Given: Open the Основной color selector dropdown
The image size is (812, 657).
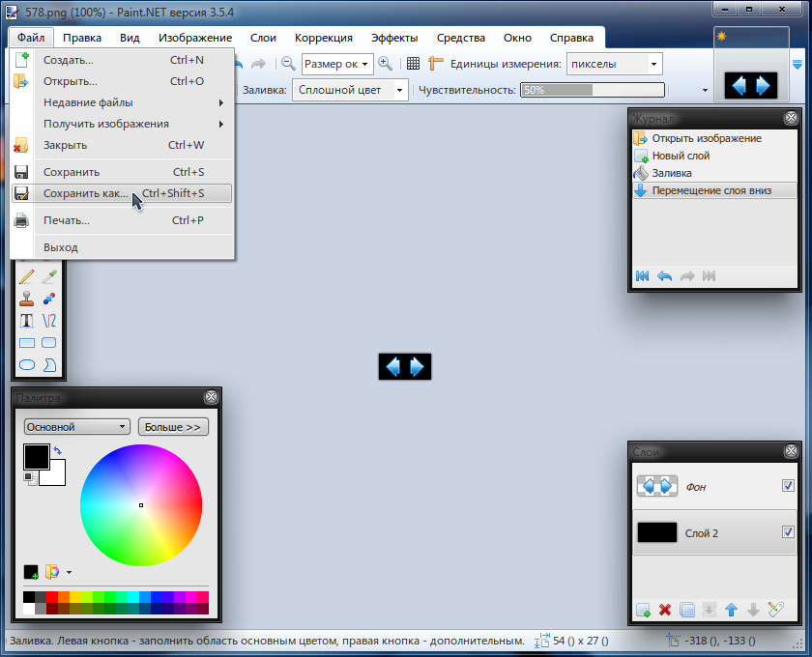Looking at the screenshot, I should 77,426.
